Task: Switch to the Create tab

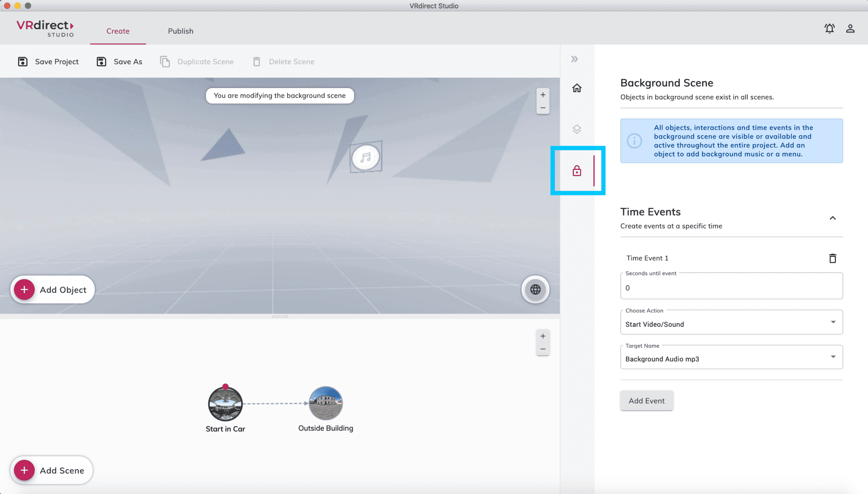Action: (118, 31)
